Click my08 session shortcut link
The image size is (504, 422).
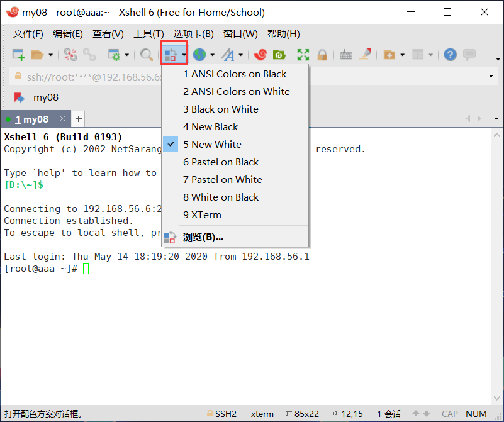pyautogui.click(x=46, y=97)
